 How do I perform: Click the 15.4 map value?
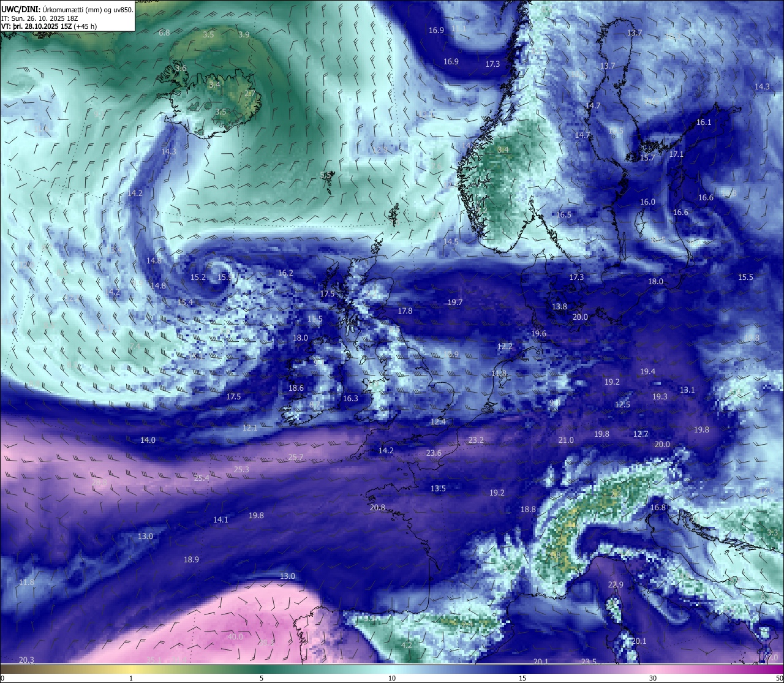click(185, 303)
